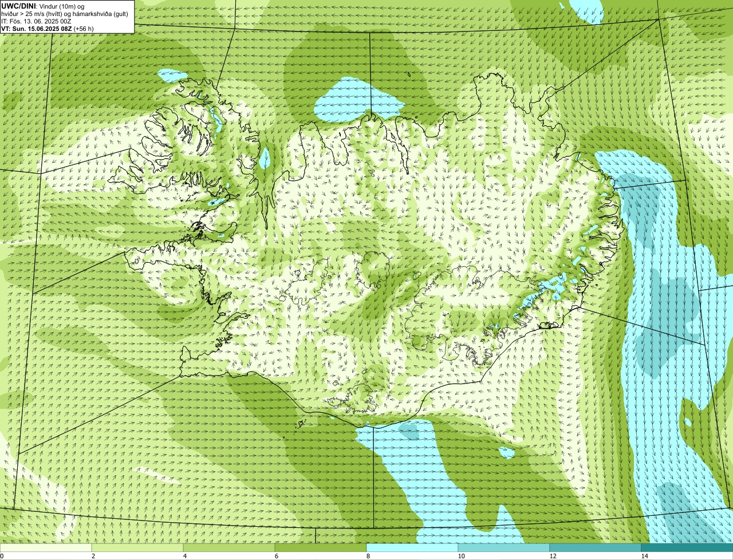The image size is (733, 560).
Task: Click the '12' tick label on the color scale
Action: click(553, 556)
